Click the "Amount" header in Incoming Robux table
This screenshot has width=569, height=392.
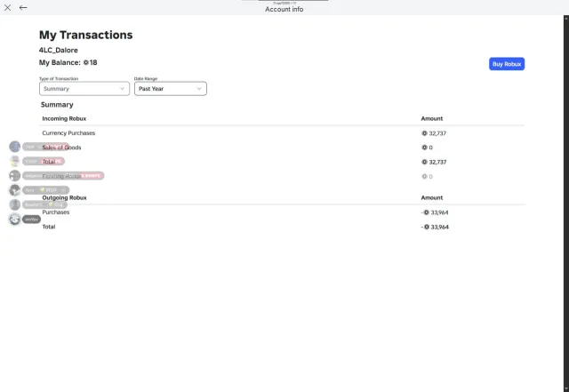432,119
